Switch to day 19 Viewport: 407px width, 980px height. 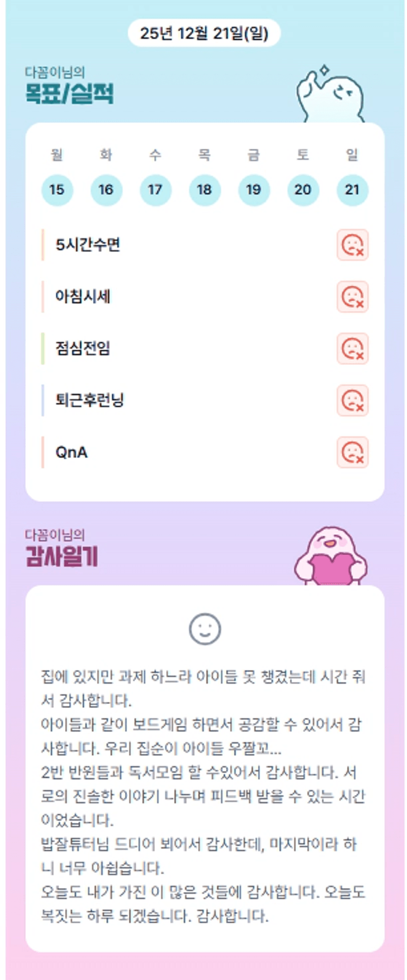coord(254,190)
